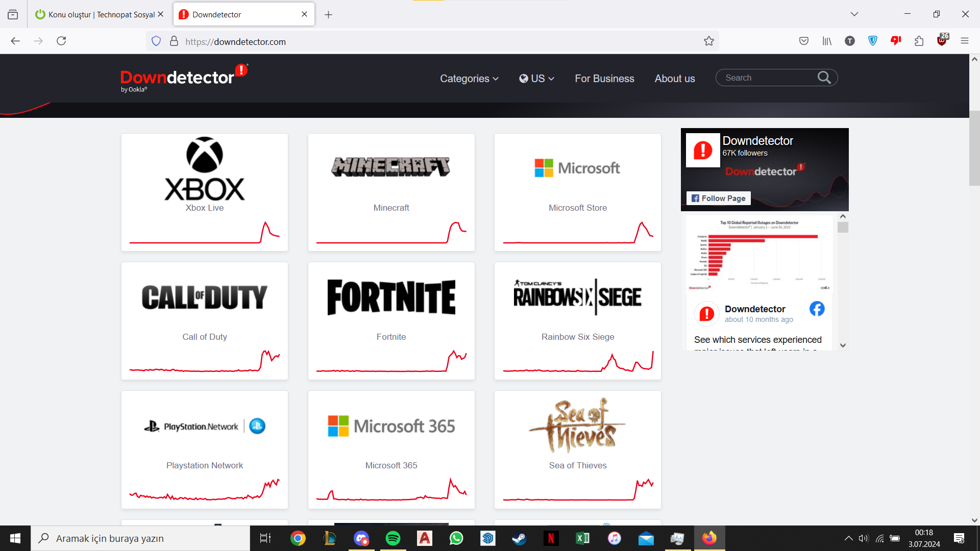
Task: Click the Save to Pocket icon
Action: pos(803,41)
